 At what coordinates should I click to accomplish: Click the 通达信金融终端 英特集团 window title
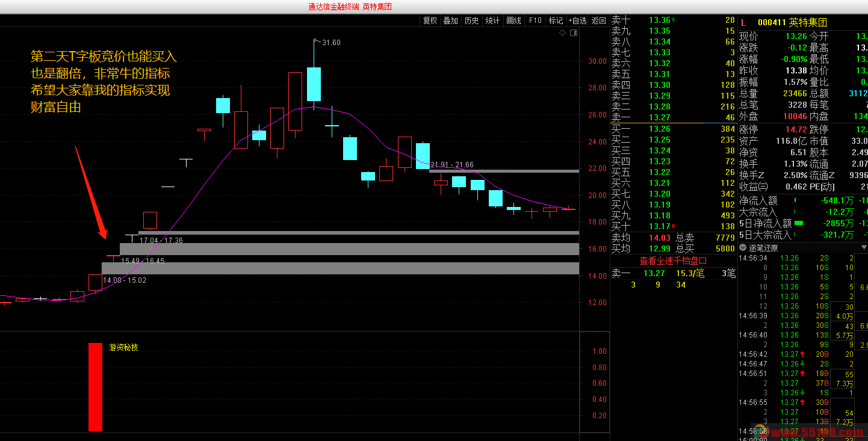pos(350,7)
